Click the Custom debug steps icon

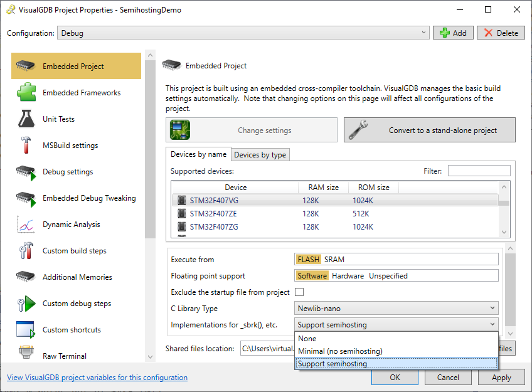point(26,304)
